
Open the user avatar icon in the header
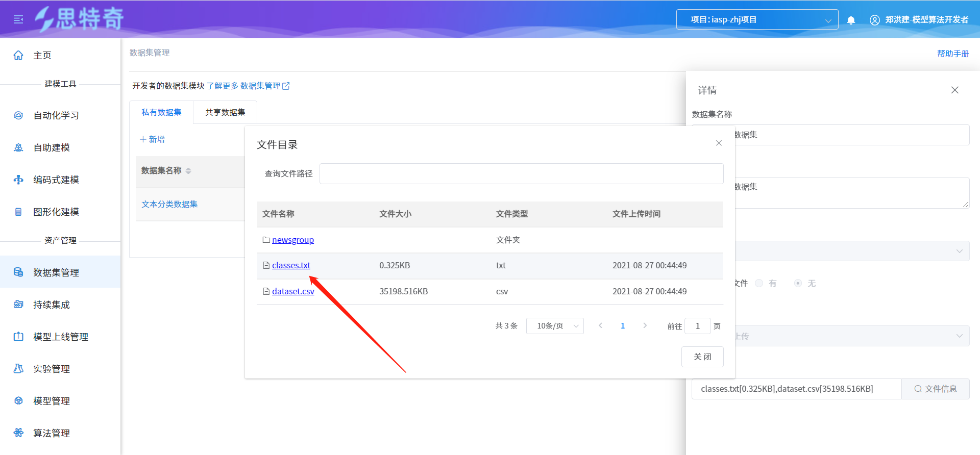click(875, 20)
